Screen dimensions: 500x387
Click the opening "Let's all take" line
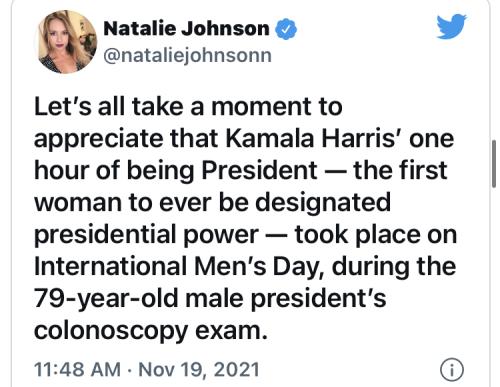coord(109,107)
